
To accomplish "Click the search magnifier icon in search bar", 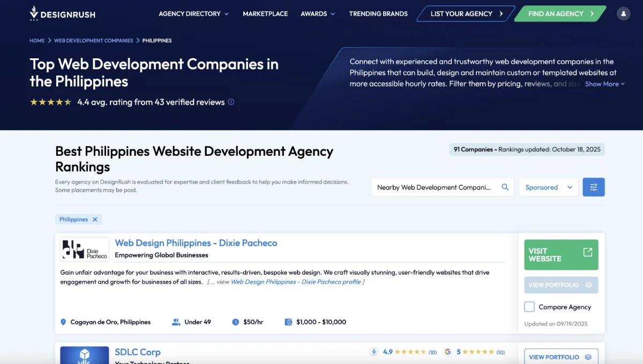I will coord(504,187).
